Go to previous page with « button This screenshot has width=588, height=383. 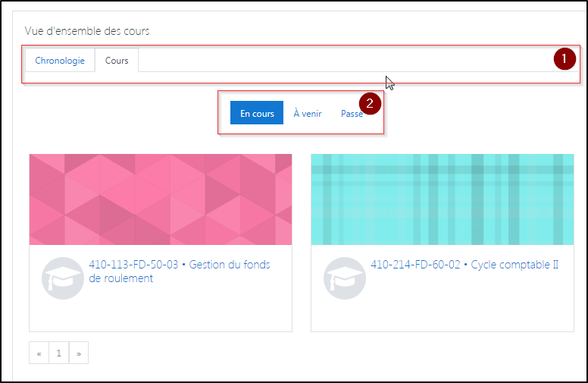coord(39,353)
